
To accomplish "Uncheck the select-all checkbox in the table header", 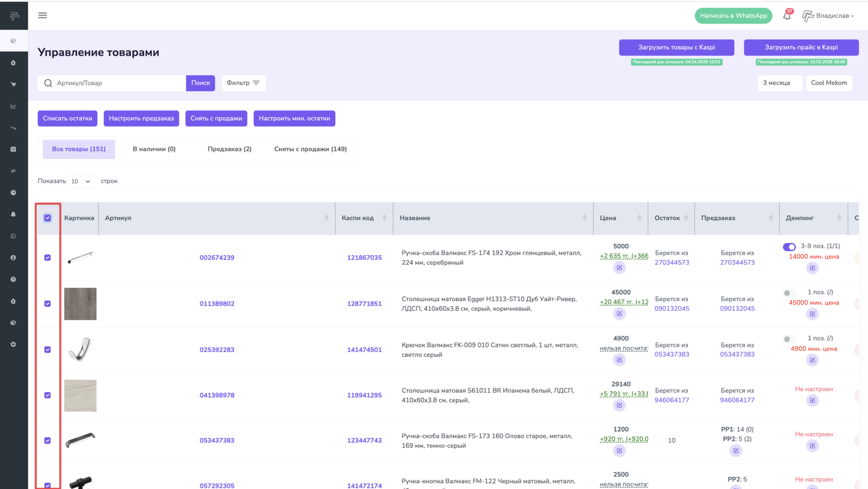I will coord(48,218).
